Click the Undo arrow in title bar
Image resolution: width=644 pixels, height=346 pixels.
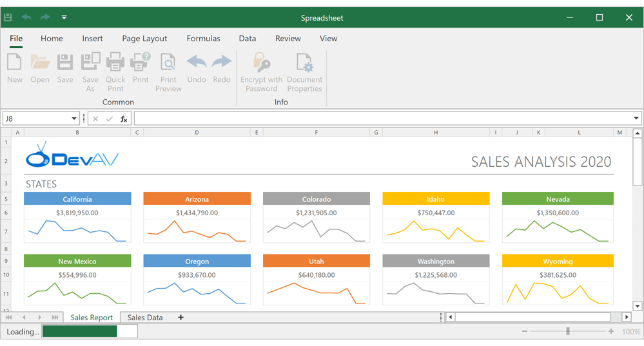point(26,17)
